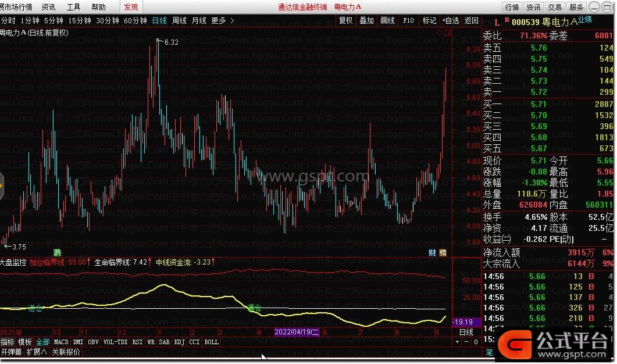Switch indicator to WR
The image size is (617, 364).
[151, 342]
